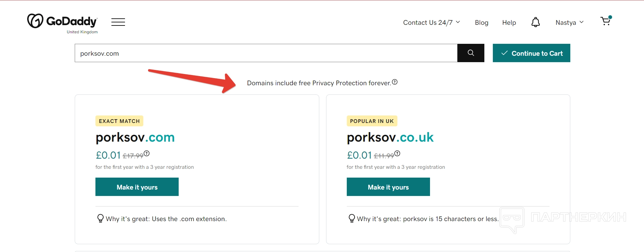
Task: Click the porksov.co.uk domain name
Action: pos(390,137)
